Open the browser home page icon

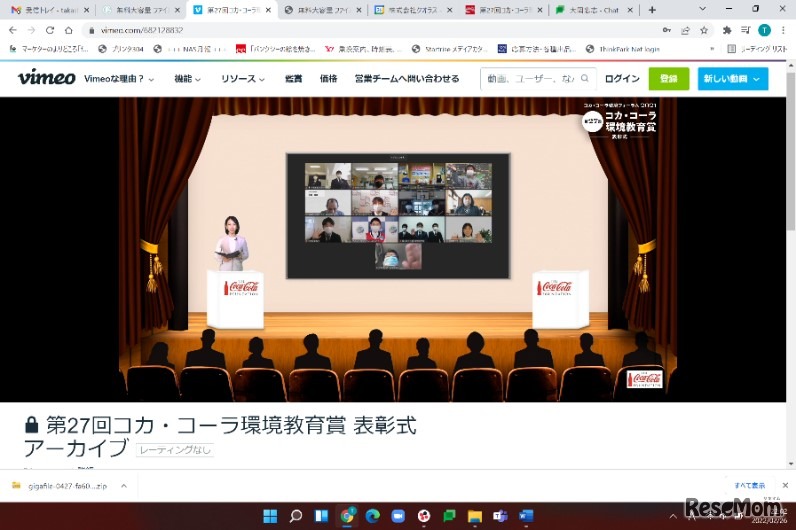(x=69, y=30)
